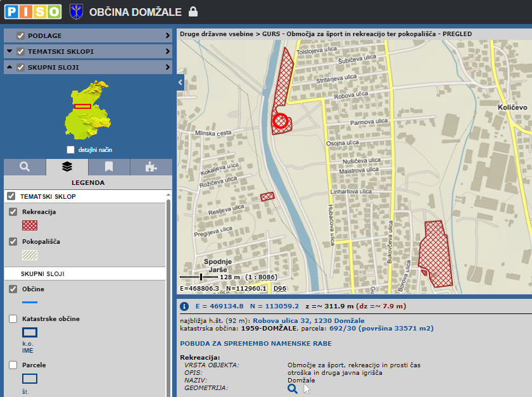Click the lock icon in header
Viewport: 532px width, 397px height.
point(193,12)
